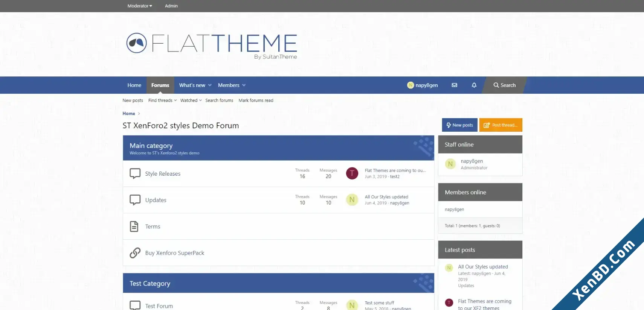Image resolution: width=644 pixels, height=310 pixels.
Task: Click napy8gen under All Our Styles updated
Action: point(400,203)
